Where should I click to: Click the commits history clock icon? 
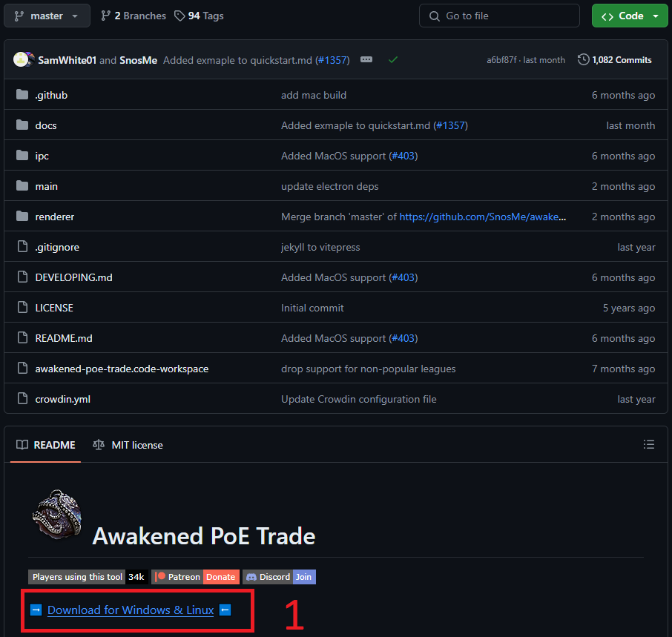click(x=583, y=59)
